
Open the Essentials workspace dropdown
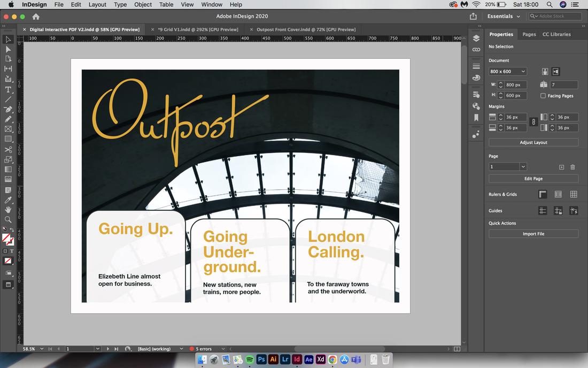504,16
